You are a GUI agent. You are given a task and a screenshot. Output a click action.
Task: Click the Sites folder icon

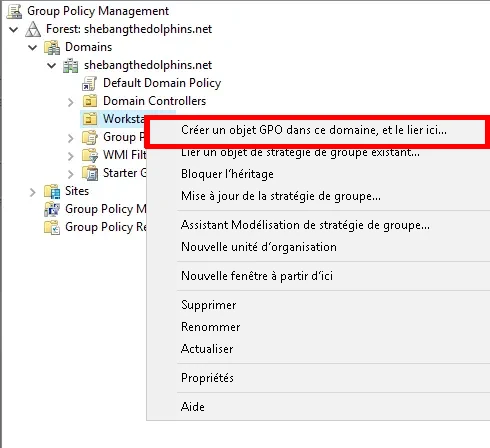click(x=52, y=191)
